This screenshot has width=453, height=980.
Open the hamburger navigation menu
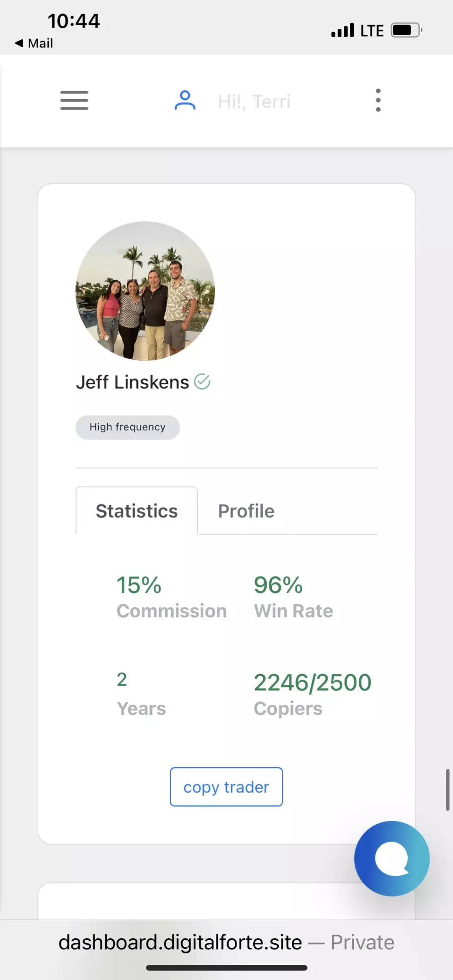74,101
